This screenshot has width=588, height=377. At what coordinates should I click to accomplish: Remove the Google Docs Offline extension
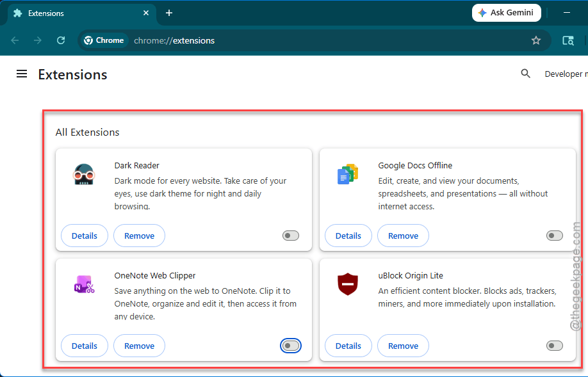(403, 236)
